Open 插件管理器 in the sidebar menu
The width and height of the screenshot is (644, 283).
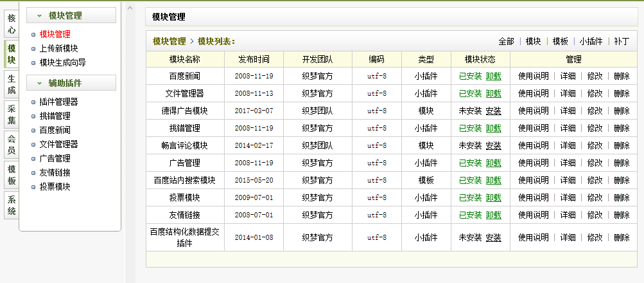point(58,102)
